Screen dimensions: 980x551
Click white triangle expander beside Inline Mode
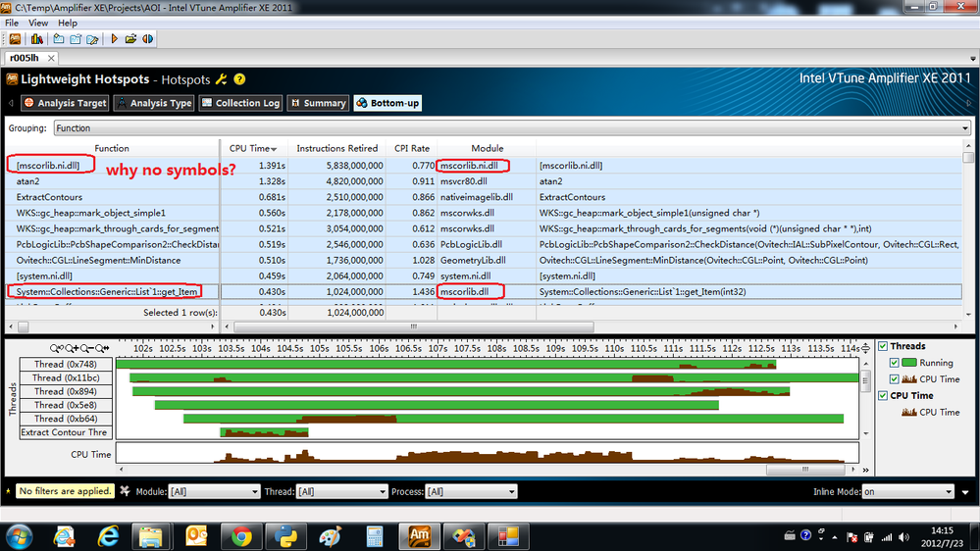point(965,492)
